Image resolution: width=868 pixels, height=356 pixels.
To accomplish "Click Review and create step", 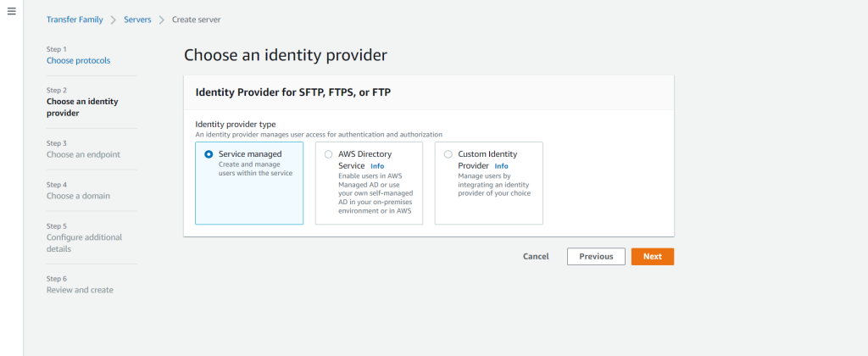I will [80, 290].
